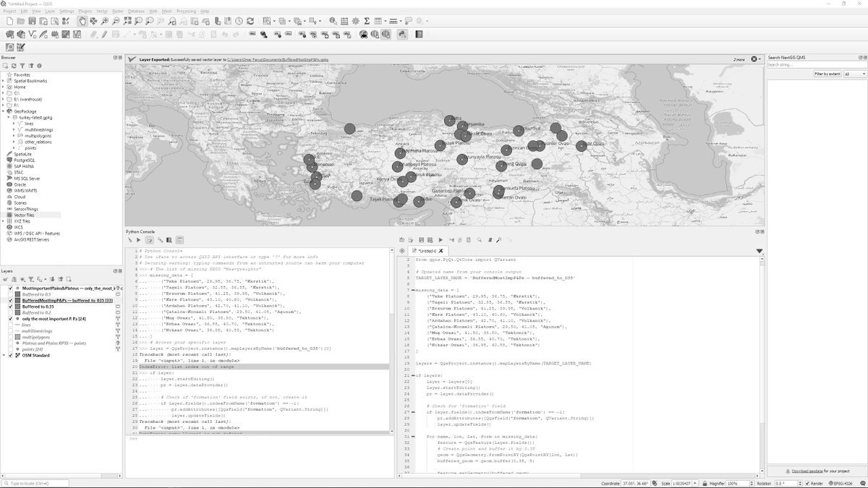868x488 pixels.
Task: Clear the Python Console output icon
Action: (x=129, y=239)
